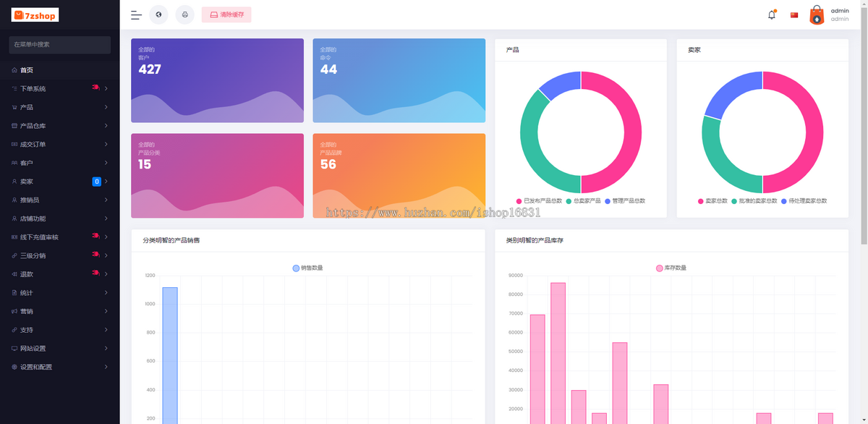
Task: Open the 线下充值审核 sidebar menu item
Action: [59, 237]
